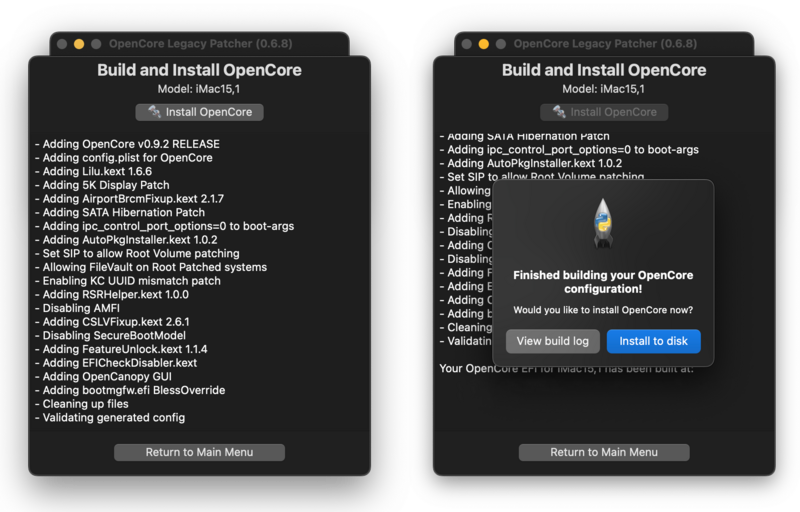
Task: Select log line 'Adding OpenCore v0.9.2 RELEASE'
Action: point(128,144)
